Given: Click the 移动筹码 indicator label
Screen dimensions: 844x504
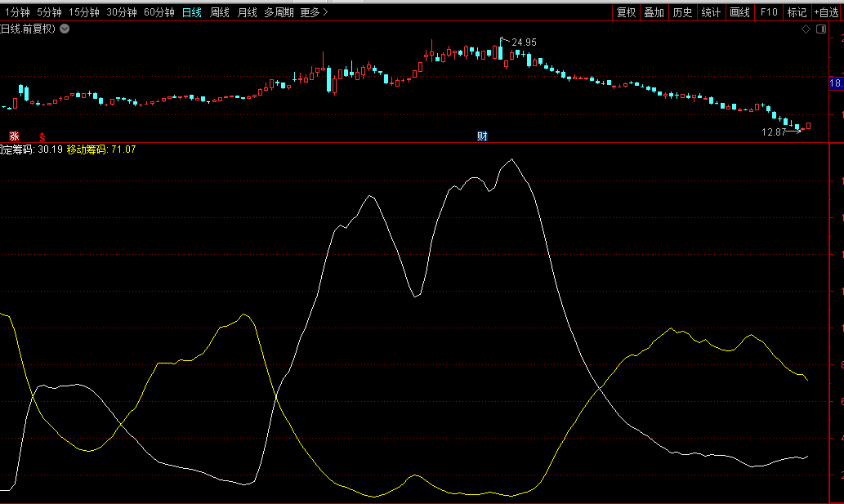Looking at the screenshot, I should [x=87, y=149].
